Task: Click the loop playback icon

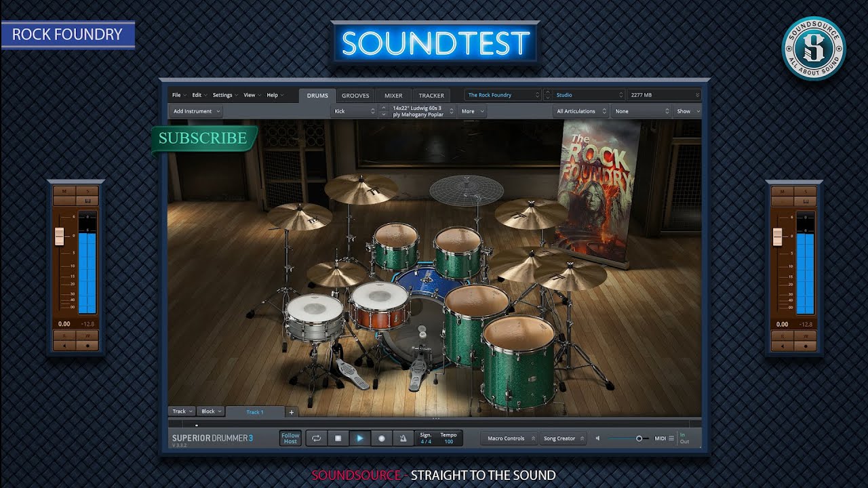Action: pos(317,439)
